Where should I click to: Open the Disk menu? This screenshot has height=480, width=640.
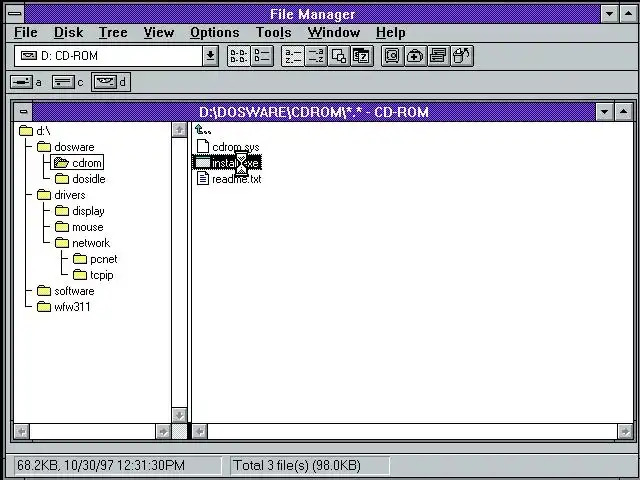pos(69,33)
